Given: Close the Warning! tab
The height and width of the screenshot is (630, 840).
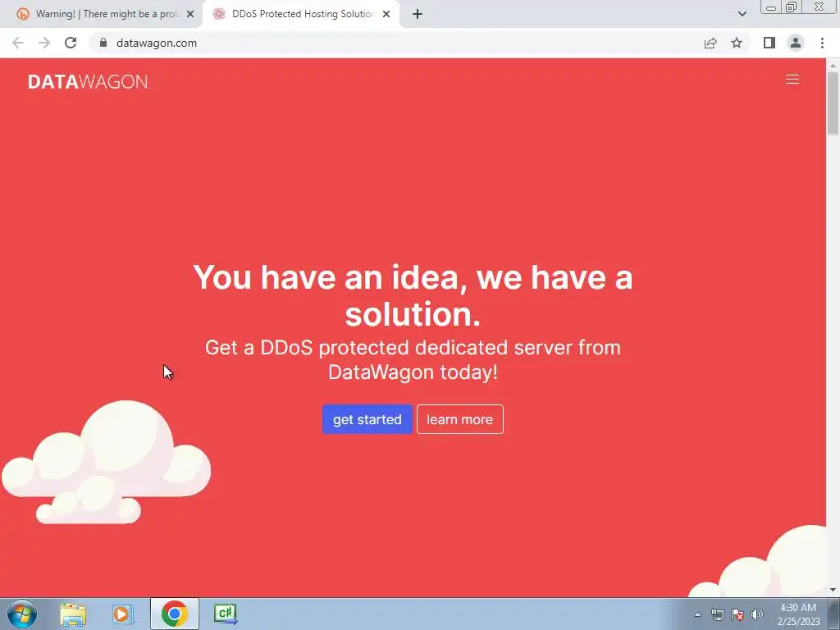Looking at the screenshot, I should pos(190,15).
